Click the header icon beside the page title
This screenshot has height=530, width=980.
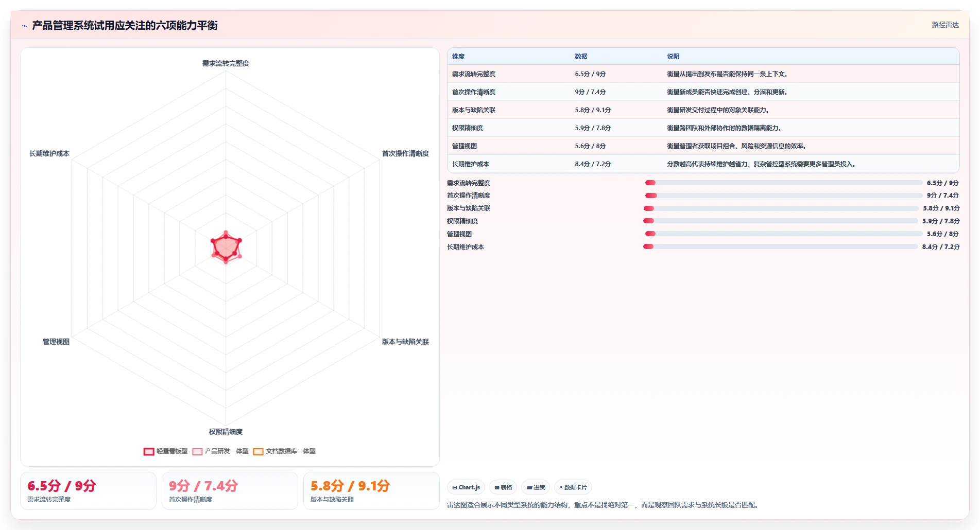(x=24, y=26)
